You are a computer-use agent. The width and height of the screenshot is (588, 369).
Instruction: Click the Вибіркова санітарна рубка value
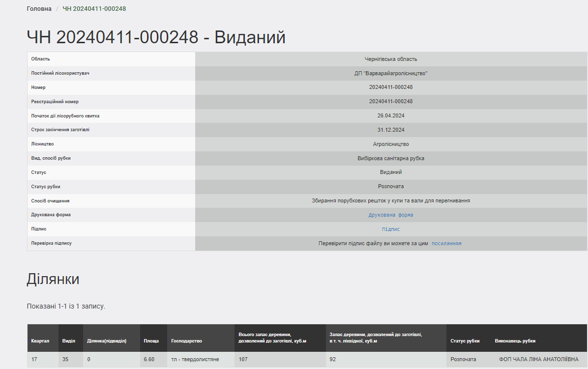[390, 159]
